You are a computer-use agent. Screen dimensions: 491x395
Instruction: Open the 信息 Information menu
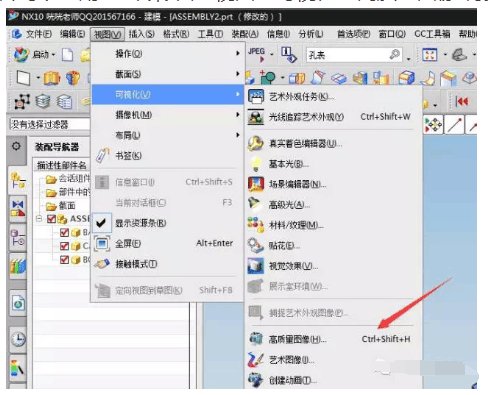coord(279,34)
